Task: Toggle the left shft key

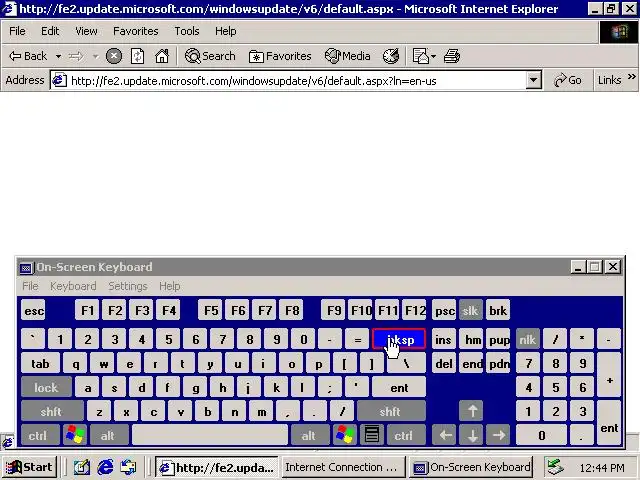Action: 51,411
